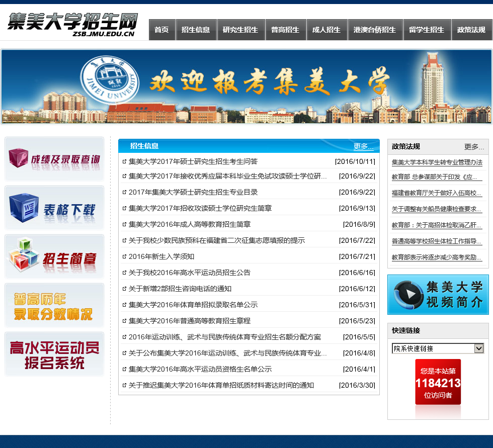Click the date [2016/8/9] in the news list
The image size is (493, 448).
(359, 224)
